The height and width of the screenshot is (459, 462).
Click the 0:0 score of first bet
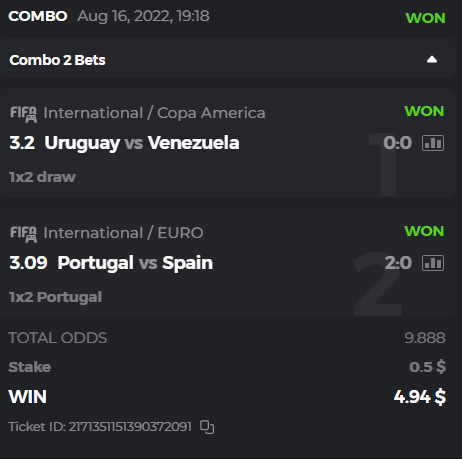pos(397,143)
